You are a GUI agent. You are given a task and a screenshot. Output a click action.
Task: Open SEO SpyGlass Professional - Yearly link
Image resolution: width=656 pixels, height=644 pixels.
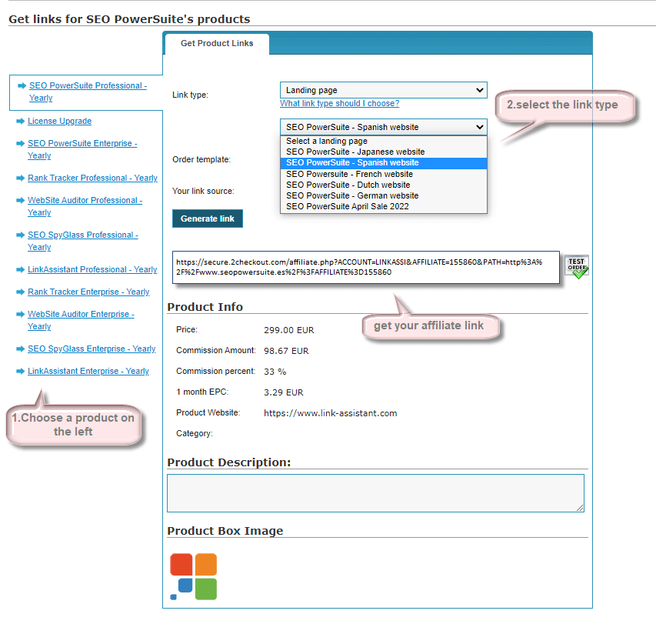coord(83,241)
